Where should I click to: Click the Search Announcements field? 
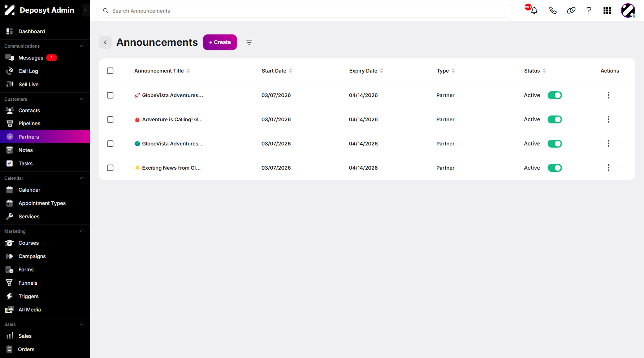point(304,11)
